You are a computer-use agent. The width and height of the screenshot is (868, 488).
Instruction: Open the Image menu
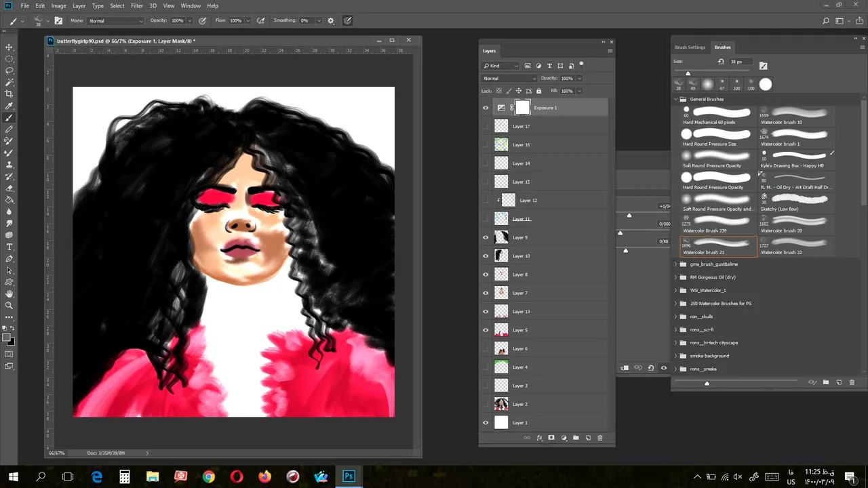point(59,5)
